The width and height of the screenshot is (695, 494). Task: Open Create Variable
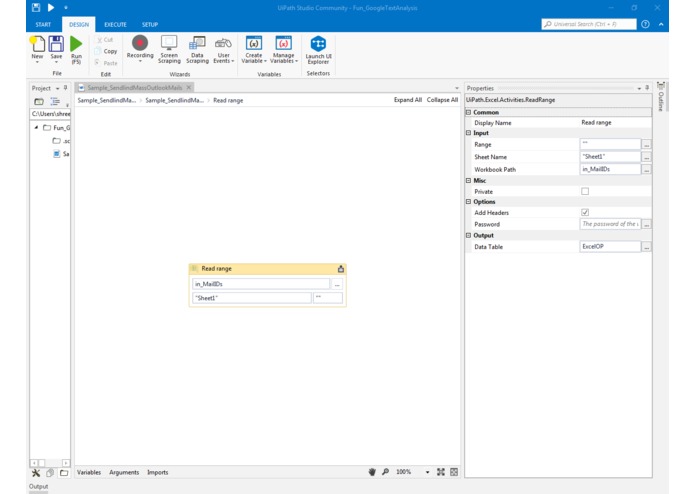tap(254, 49)
